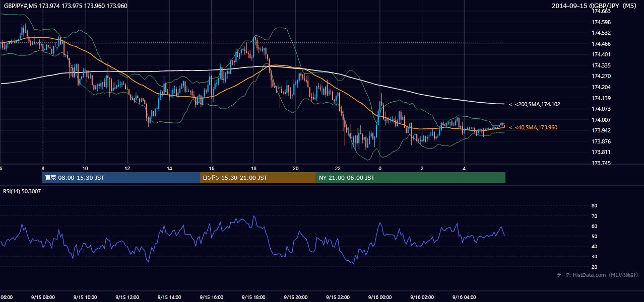
Task: Click the 東京 08:00-15:30 JST session bar
Action: tap(121, 178)
